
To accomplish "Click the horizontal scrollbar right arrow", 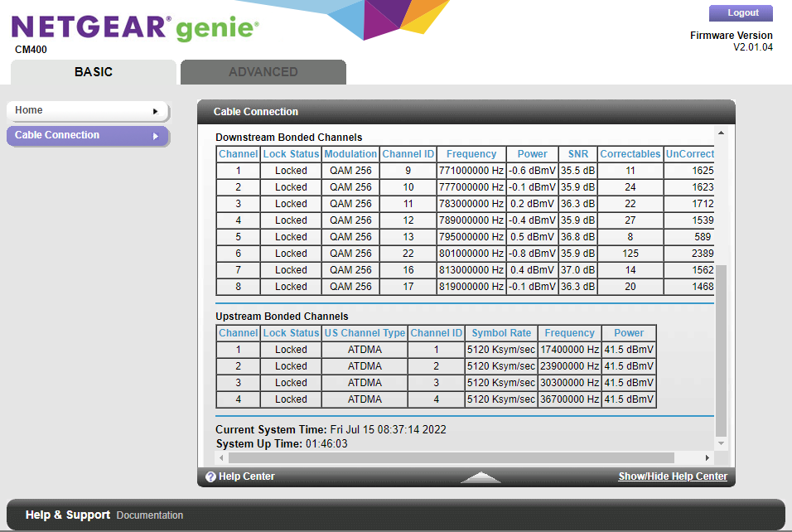I will pyautogui.click(x=707, y=458).
